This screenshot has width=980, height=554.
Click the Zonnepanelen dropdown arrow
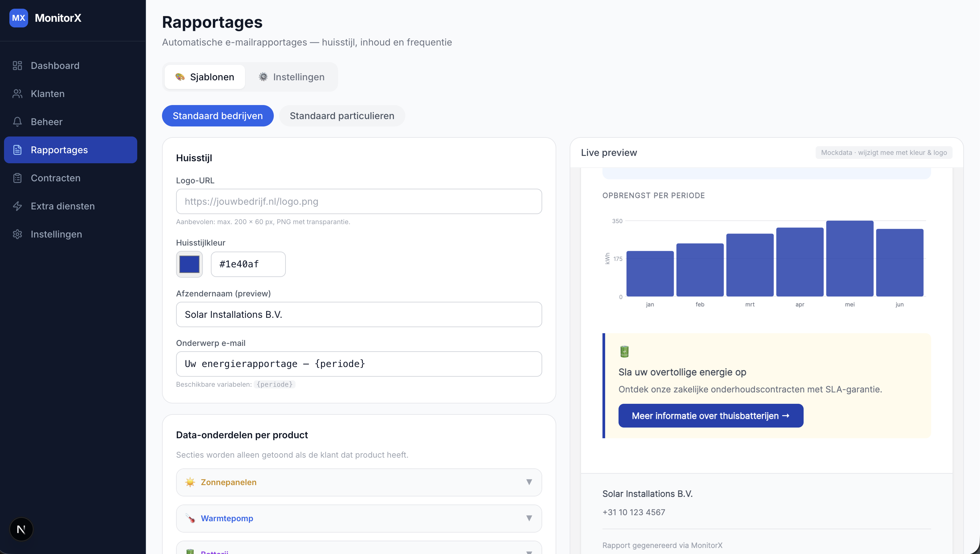point(529,482)
